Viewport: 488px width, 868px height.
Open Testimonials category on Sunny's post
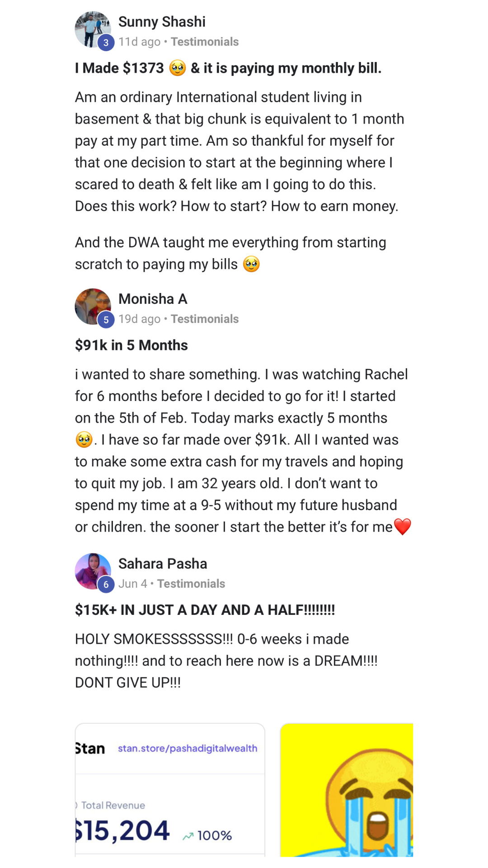click(205, 42)
